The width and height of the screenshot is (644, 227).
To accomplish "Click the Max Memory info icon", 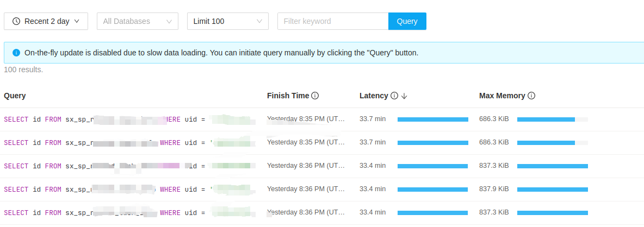I will pos(531,96).
